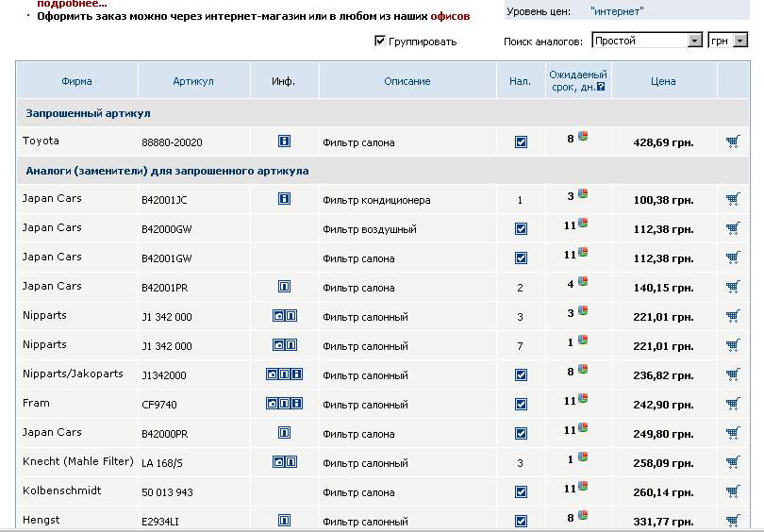
Task: Open the офисов link
Action: [x=450, y=16]
